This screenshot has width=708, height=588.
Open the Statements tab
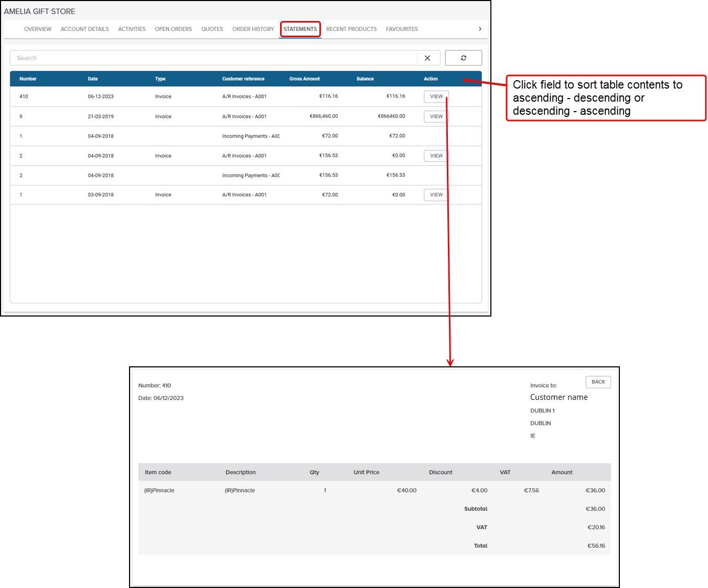300,29
